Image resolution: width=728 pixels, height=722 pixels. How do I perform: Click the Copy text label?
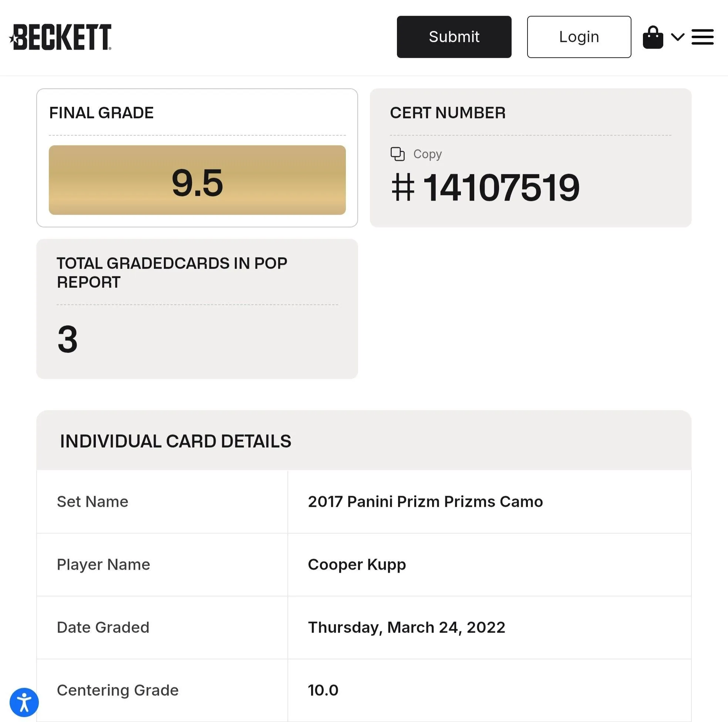(427, 154)
